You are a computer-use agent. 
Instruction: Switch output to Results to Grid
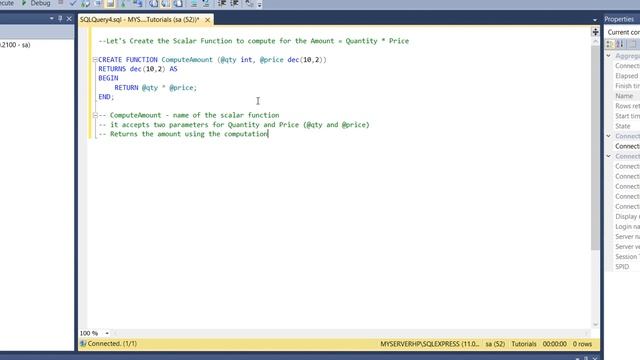pyautogui.click(x=166, y=4)
